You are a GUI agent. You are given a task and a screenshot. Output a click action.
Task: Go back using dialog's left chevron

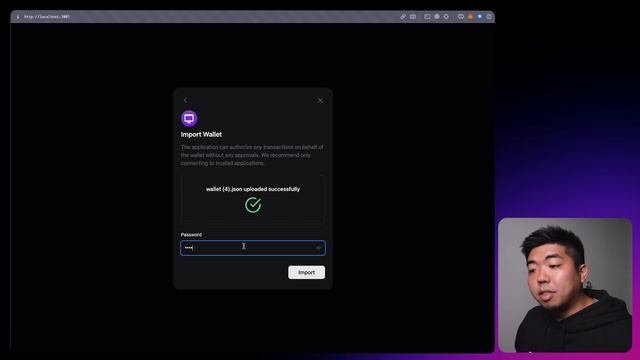tap(185, 100)
